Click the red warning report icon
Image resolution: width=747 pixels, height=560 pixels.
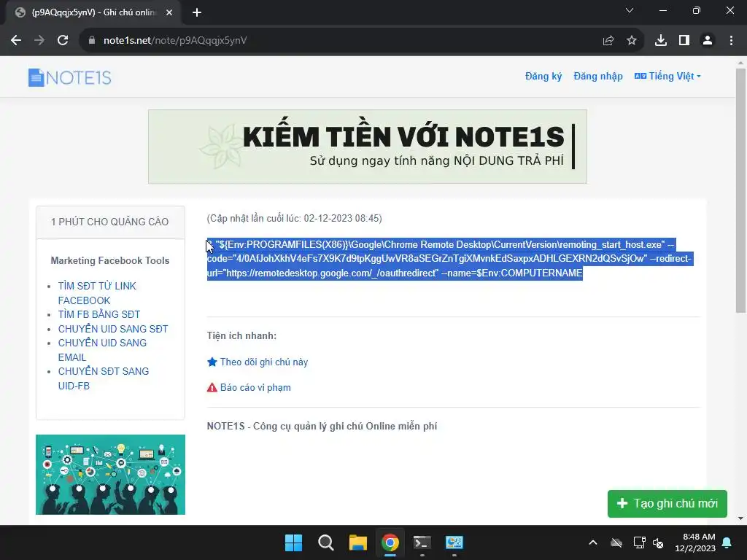[x=212, y=388]
